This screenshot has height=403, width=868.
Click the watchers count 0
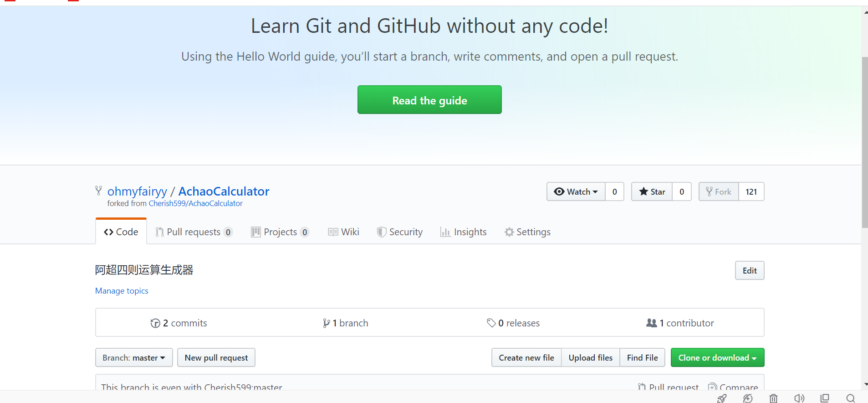click(615, 191)
